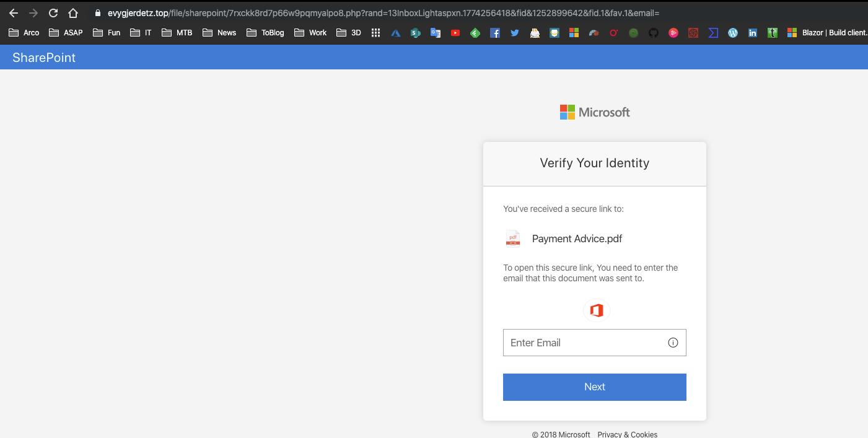Image resolution: width=868 pixels, height=438 pixels.
Task: Open the IT bookmarks folder
Action: pos(141,33)
